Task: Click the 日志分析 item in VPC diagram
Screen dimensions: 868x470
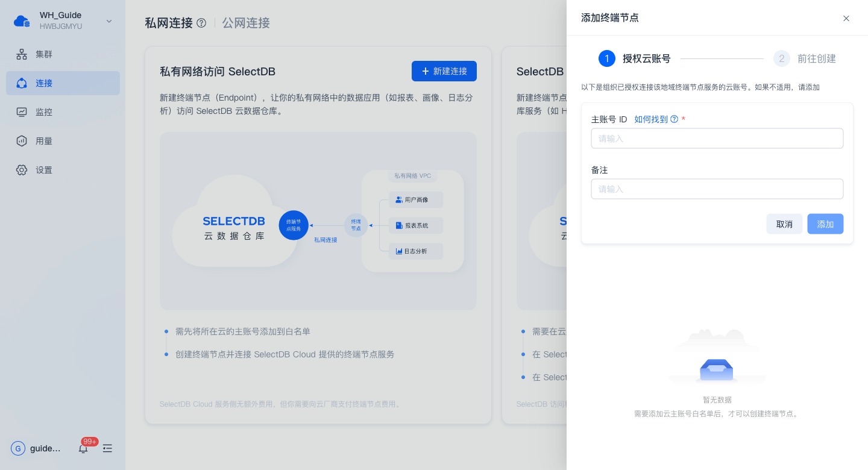Action: [x=416, y=251]
